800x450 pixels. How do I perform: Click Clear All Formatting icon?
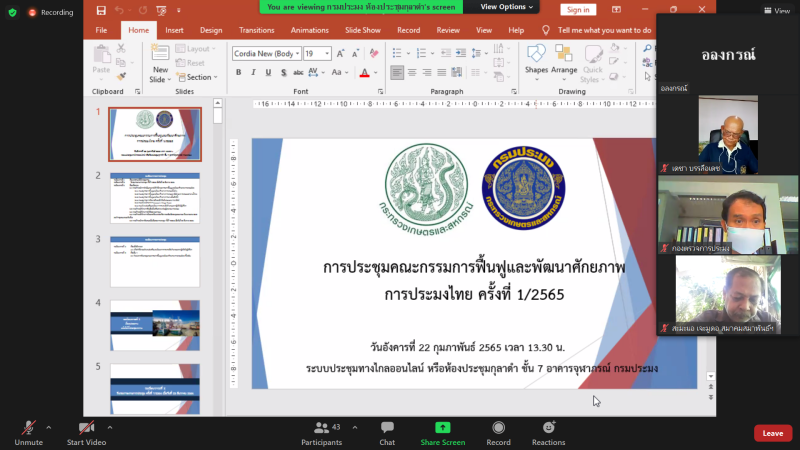[374, 54]
